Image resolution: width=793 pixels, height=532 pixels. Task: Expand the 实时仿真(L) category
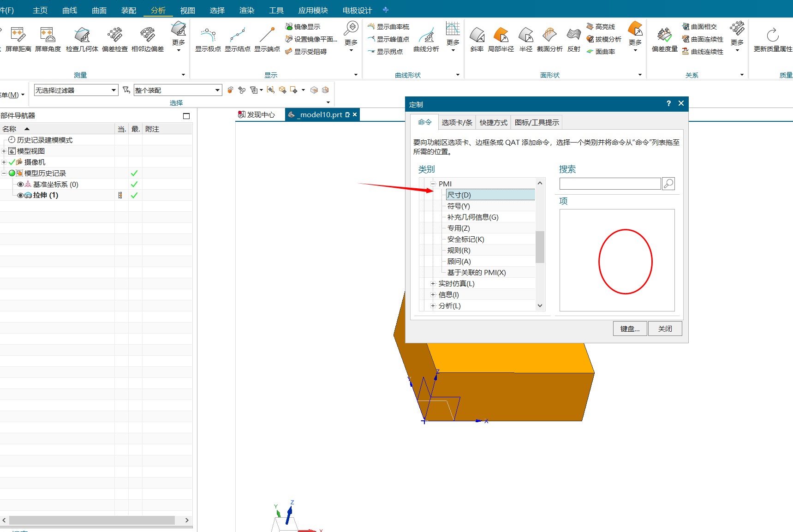(433, 283)
